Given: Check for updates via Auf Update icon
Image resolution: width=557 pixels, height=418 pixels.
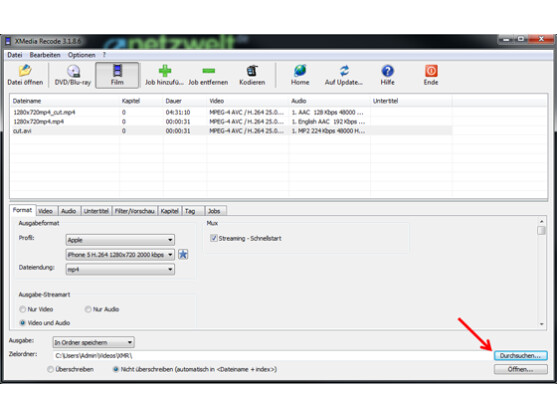Looking at the screenshot, I should tap(344, 75).
